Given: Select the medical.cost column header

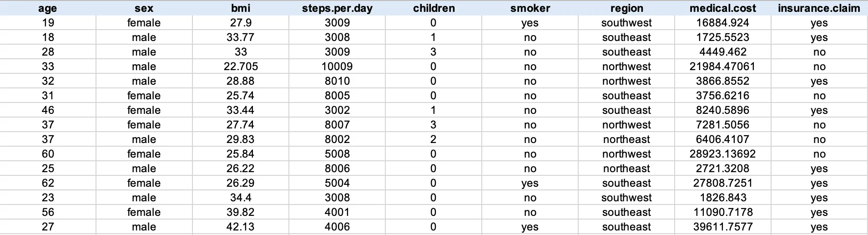Looking at the screenshot, I should click(723, 8).
